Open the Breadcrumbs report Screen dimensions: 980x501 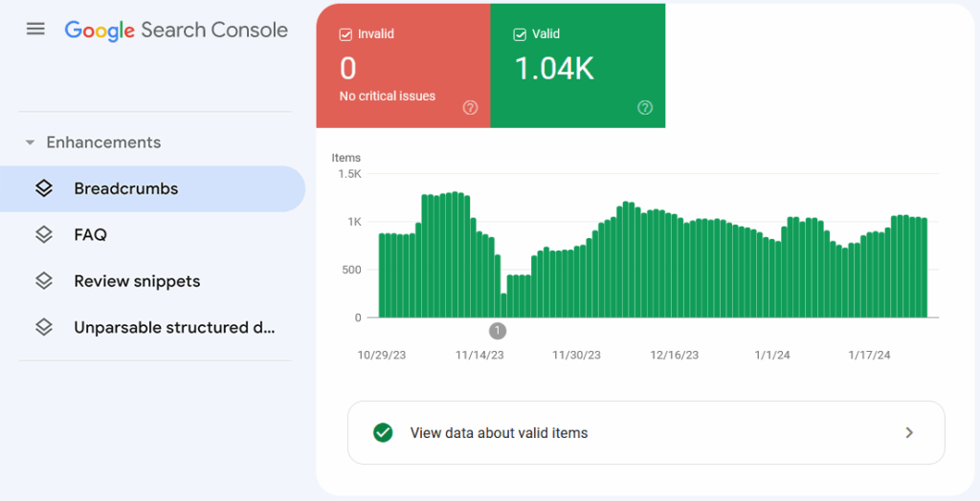pos(152,188)
